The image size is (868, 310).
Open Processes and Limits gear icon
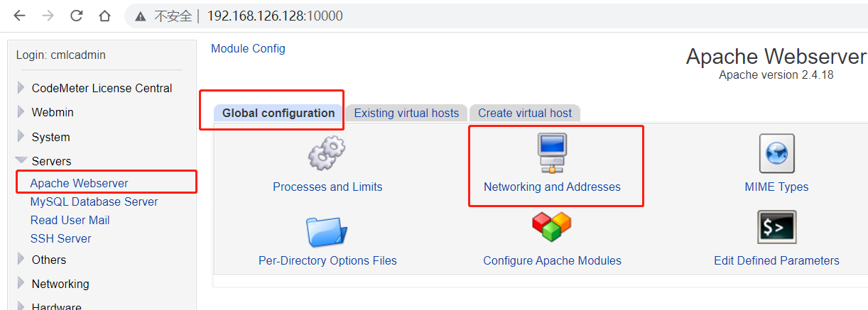click(x=327, y=154)
